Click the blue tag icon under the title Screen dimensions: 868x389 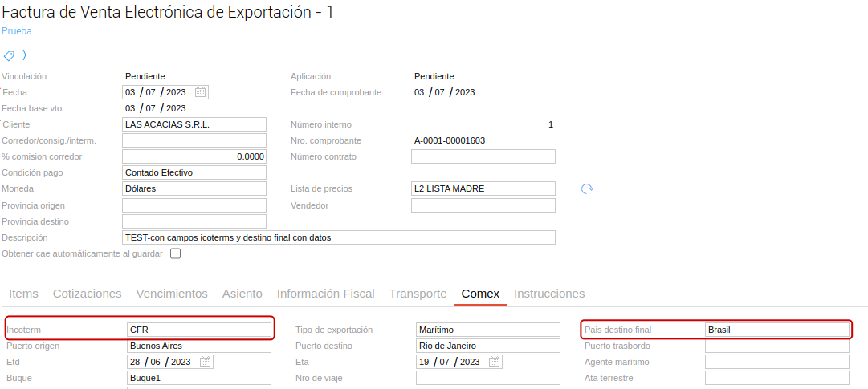[x=9, y=55]
